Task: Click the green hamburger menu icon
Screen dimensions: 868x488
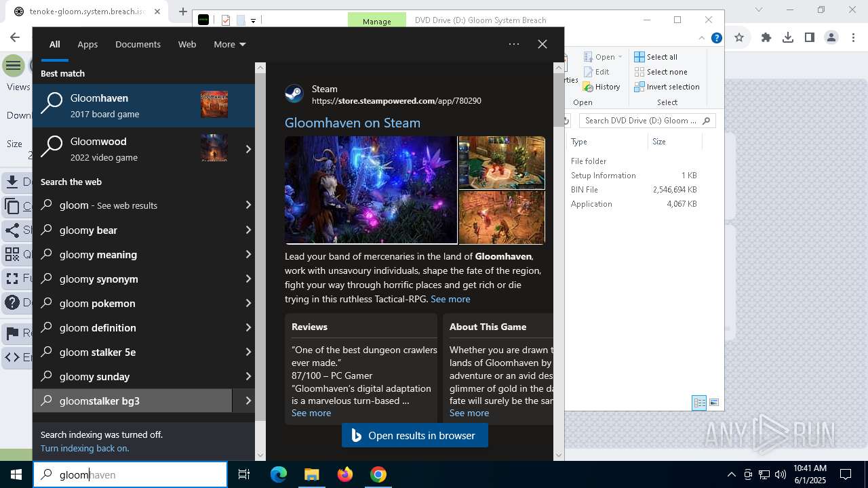Action: 13,66
